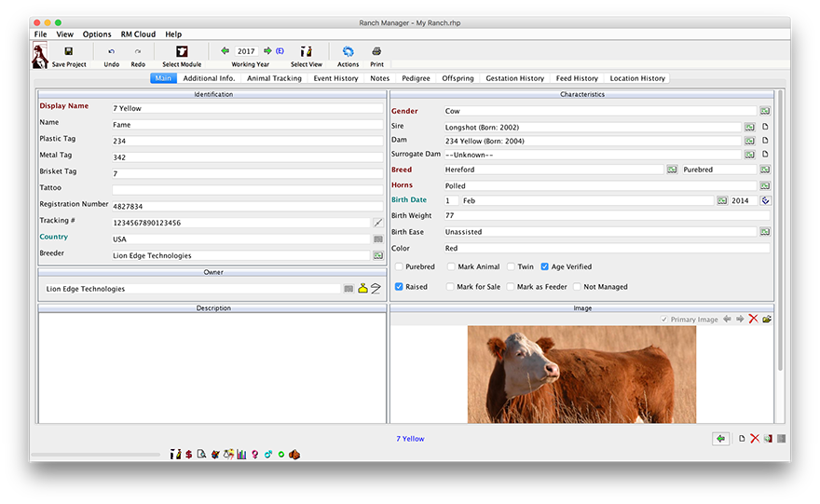
Task: Open the Actions toolbar icon
Action: [348, 52]
